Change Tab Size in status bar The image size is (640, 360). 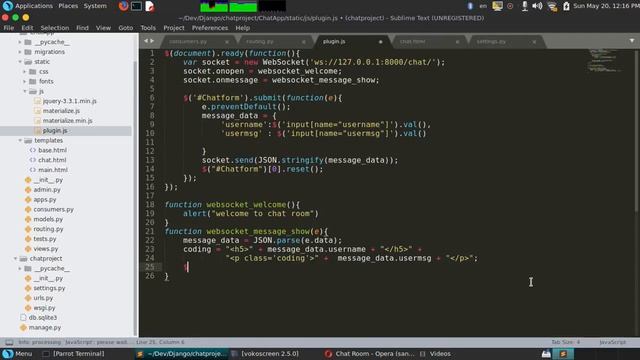(566, 342)
